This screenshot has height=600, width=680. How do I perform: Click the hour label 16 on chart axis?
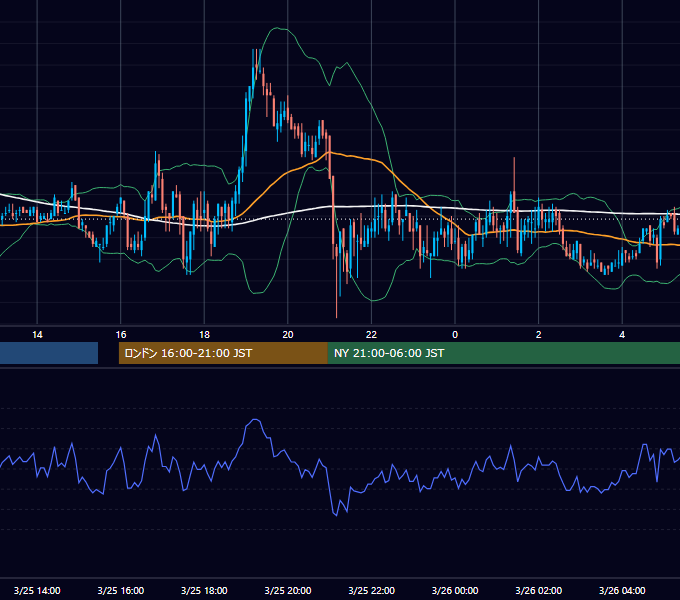tap(121, 335)
